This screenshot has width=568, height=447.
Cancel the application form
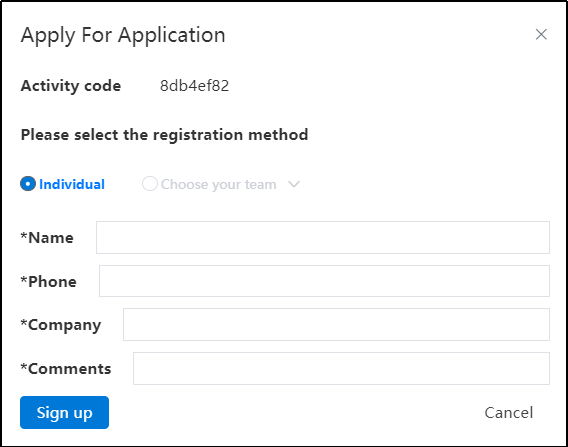509,413
